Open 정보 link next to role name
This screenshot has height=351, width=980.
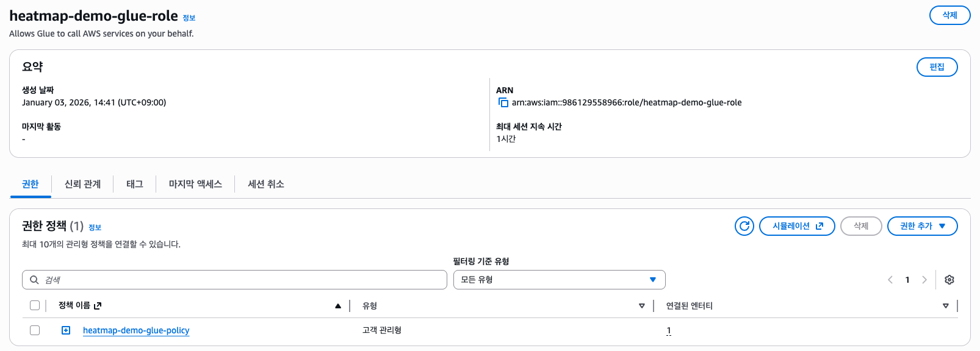189,18
